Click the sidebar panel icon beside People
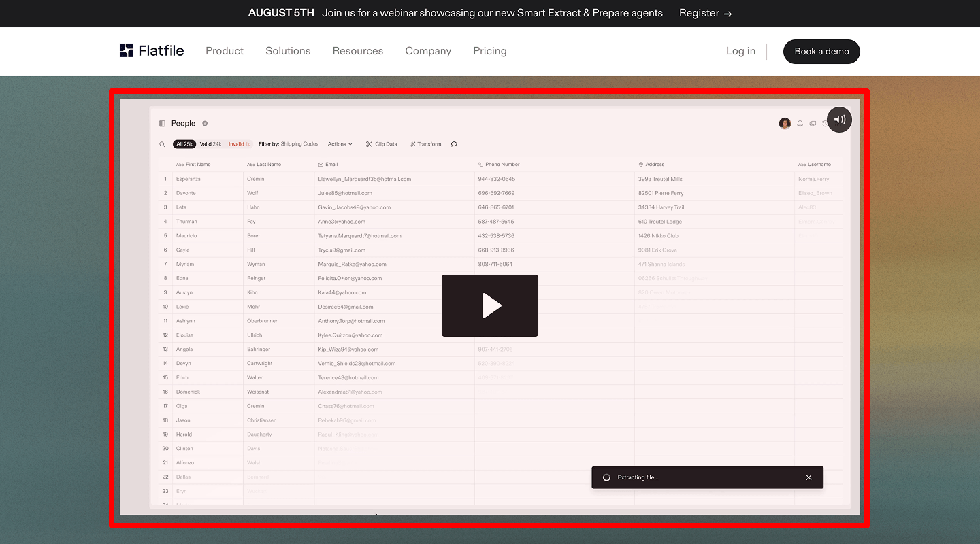980x544 pixels. pos(162,124)
